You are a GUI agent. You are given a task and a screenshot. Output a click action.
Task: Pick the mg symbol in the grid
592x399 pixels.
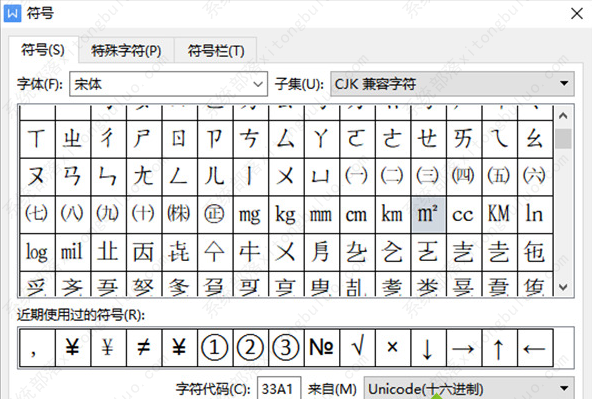tap(251, 214)
